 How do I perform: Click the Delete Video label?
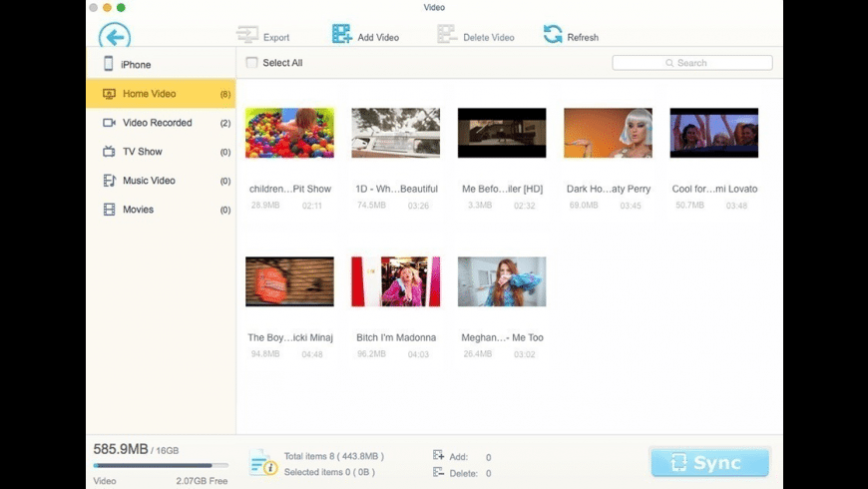(x=488, y=38)
